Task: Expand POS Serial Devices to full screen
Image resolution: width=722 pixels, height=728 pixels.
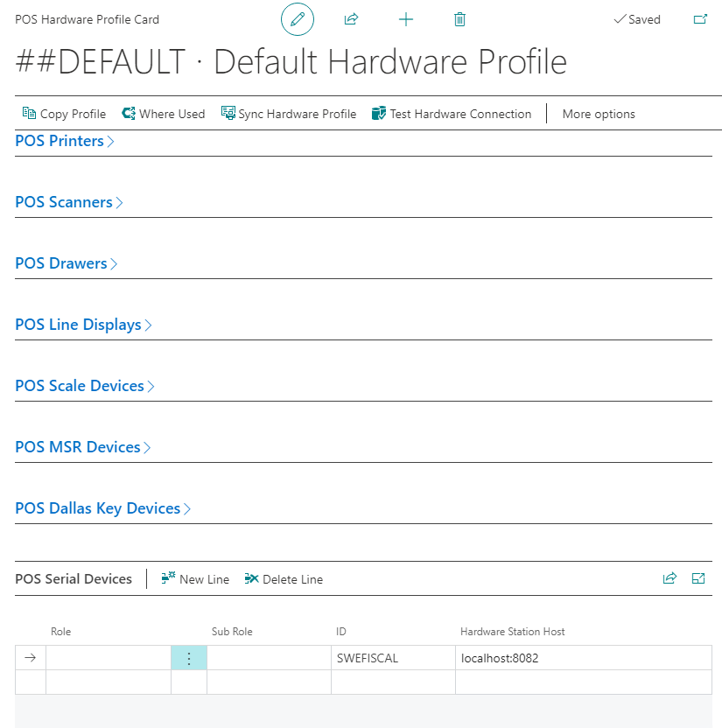Action: [698, 578]
